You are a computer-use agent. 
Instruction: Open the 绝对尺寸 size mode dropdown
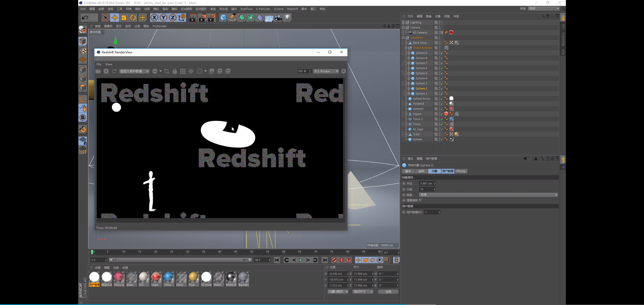(x=363, y=292)
